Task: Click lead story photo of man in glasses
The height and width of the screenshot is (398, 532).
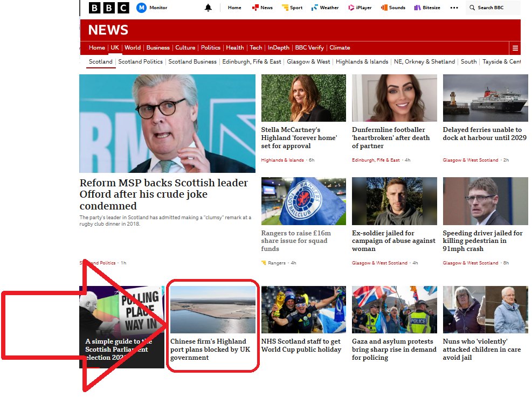Action: (x=167, y=124)
